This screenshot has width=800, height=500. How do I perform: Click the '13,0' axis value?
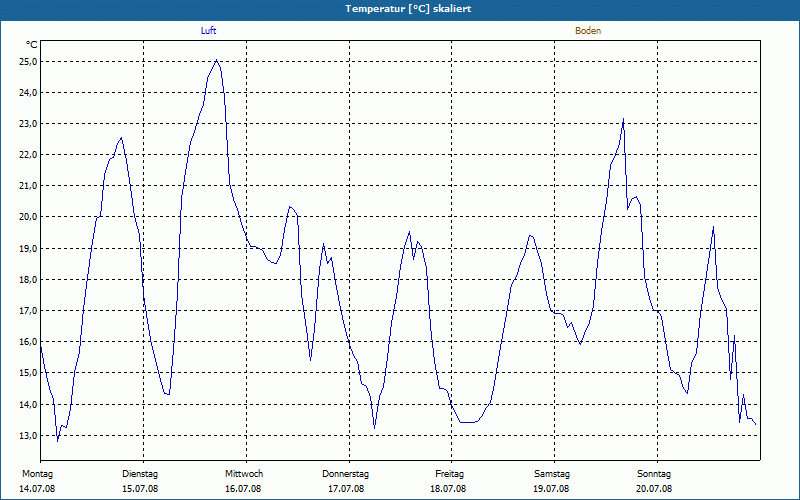click(29, 436)
